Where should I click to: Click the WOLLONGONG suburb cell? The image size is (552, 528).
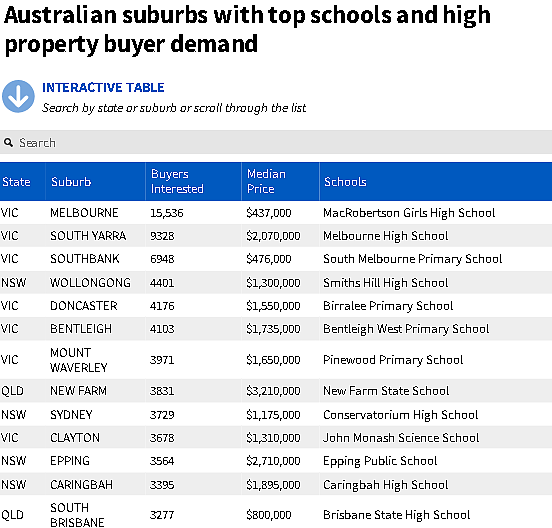point(90,282)
